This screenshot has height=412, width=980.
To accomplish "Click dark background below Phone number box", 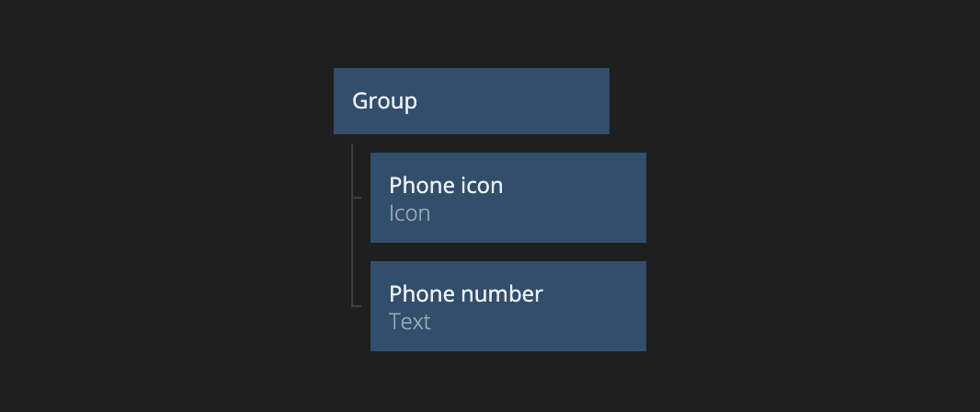I will pos(507,382).
